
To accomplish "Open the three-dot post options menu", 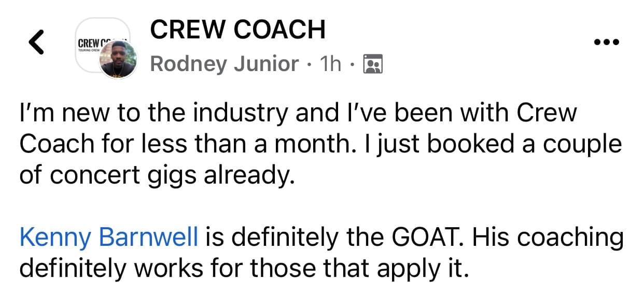I will (606, 42).
